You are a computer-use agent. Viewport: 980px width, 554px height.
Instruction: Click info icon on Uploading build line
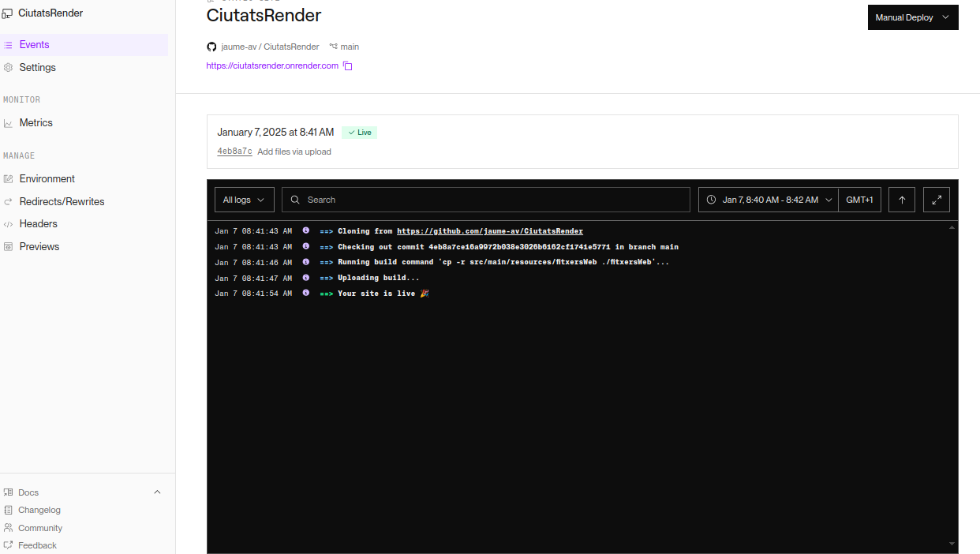point(306,277)
